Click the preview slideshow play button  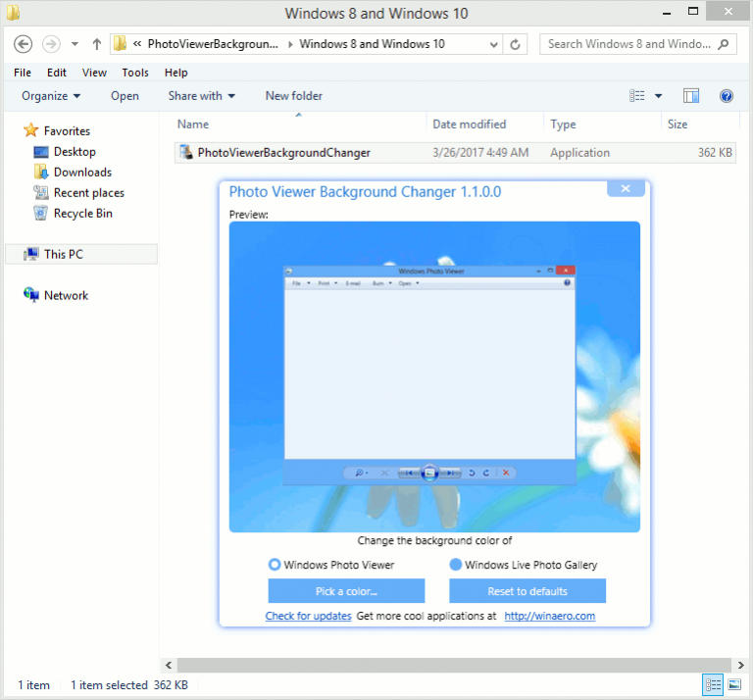[429, 473]
